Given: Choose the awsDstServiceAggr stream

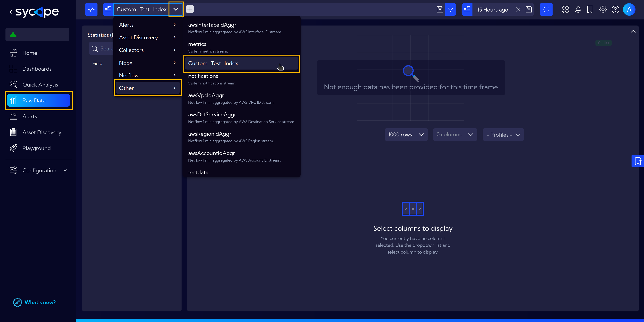Looking at the screenshot, I should click(242, 118).
